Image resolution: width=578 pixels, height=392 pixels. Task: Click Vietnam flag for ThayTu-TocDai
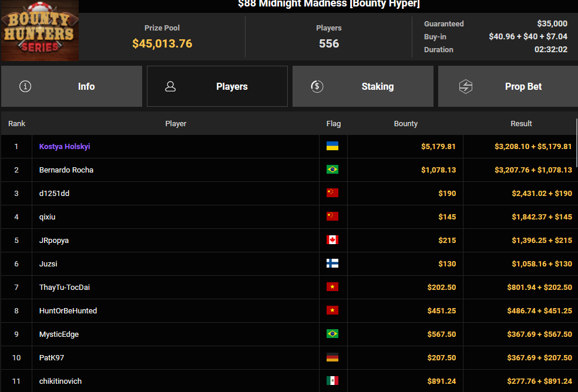[x=332, y=287]
